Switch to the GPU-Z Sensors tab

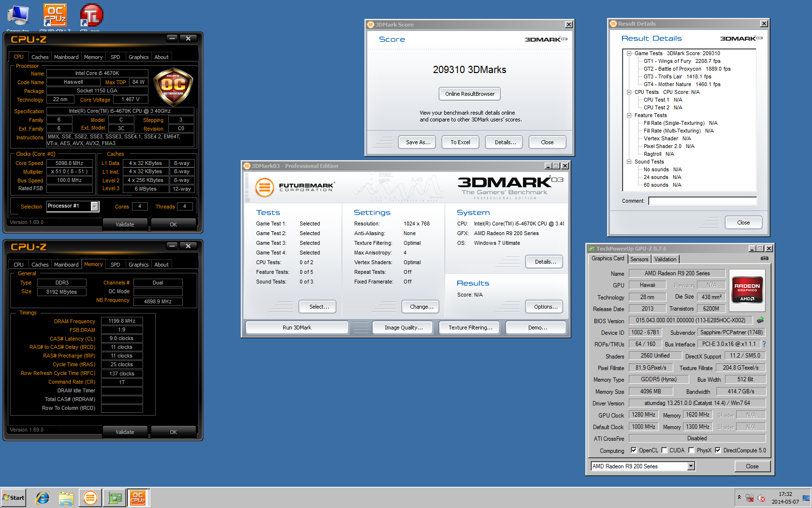pyautogui.click(x=639, y=259)
